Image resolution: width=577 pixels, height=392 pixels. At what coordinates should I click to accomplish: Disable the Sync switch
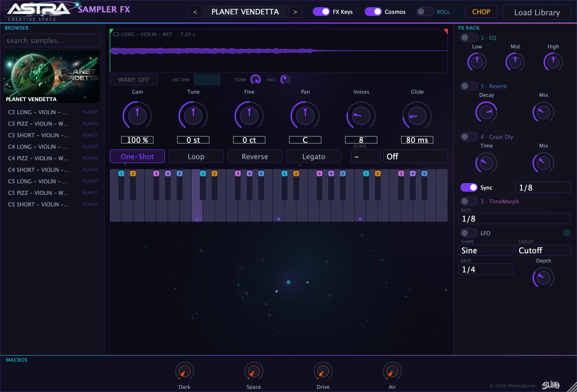(469, 187)
